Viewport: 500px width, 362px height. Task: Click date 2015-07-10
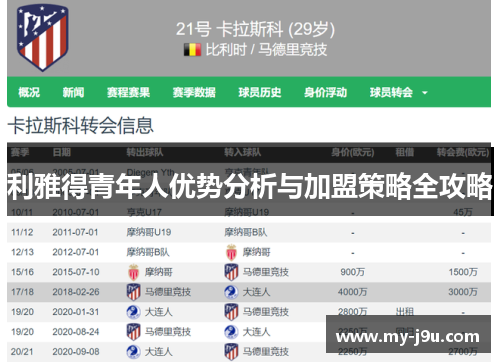point(76,272)
